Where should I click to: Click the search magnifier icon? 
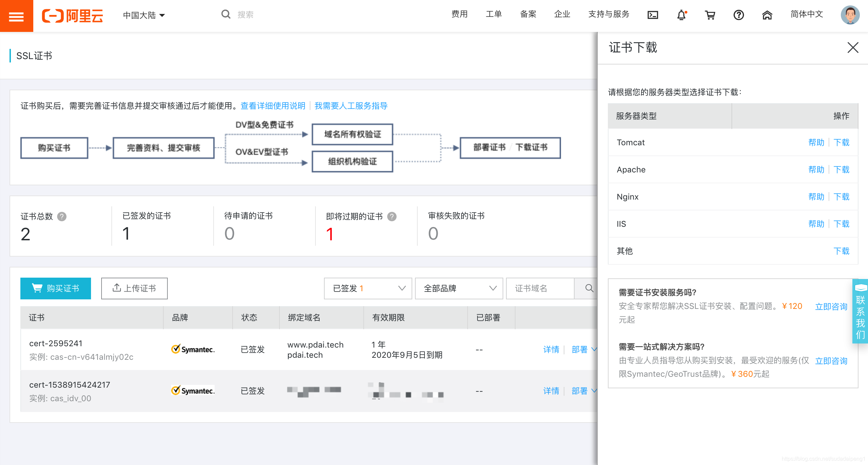tap(225, 14)
